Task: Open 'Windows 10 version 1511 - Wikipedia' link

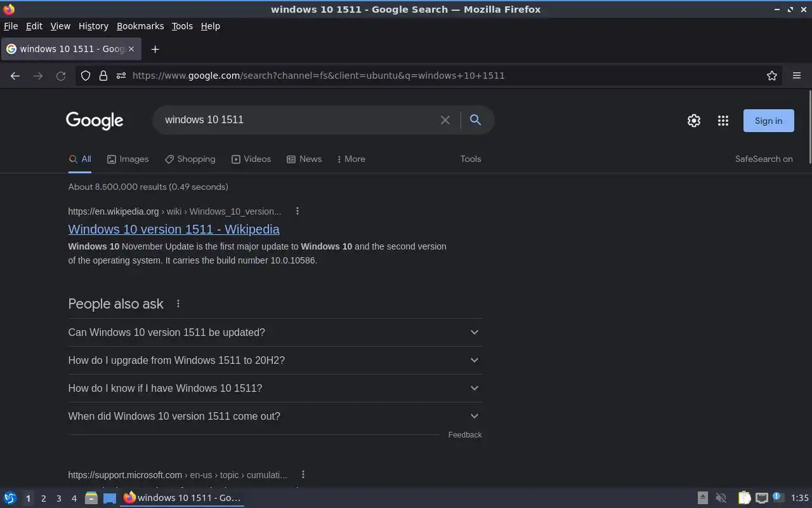Action: tap(174, 229)
